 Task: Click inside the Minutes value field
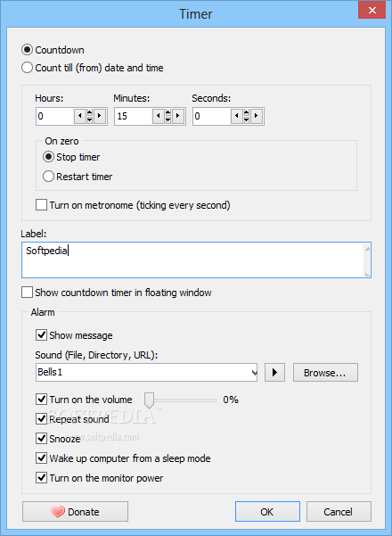coord(134,116)
